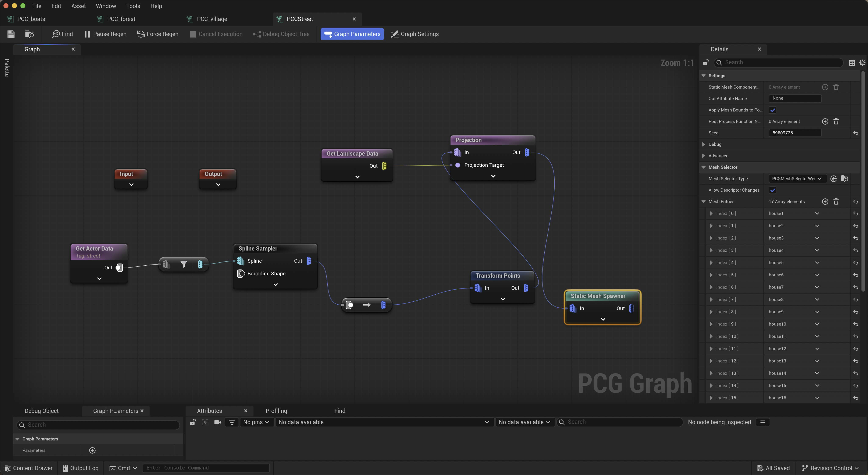Reset Seed value to default arrow

point(855,133)
